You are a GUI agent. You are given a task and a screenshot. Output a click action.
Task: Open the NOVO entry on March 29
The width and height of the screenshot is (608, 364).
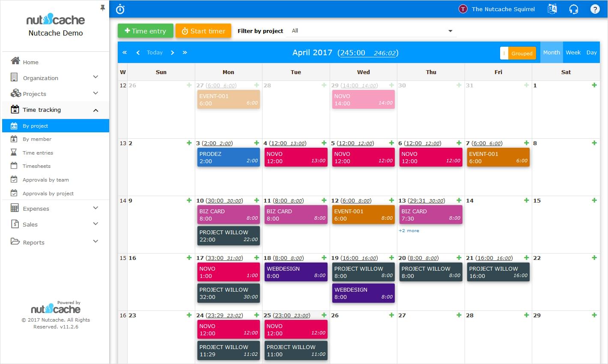[x=364, y=99]
